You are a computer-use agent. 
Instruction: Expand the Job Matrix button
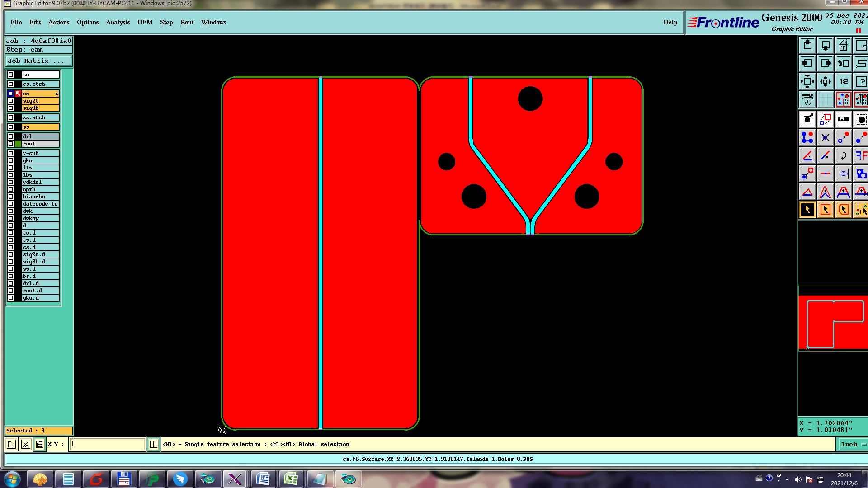(x=38, y=61)
